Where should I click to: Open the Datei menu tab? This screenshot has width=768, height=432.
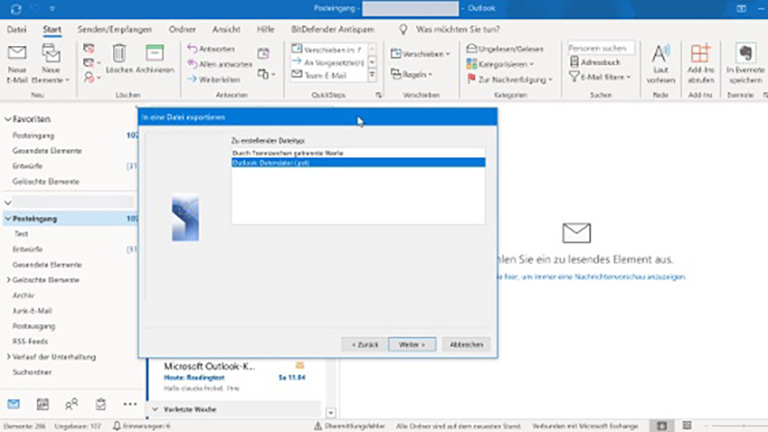pyautogui.click(x=16, y=29)
